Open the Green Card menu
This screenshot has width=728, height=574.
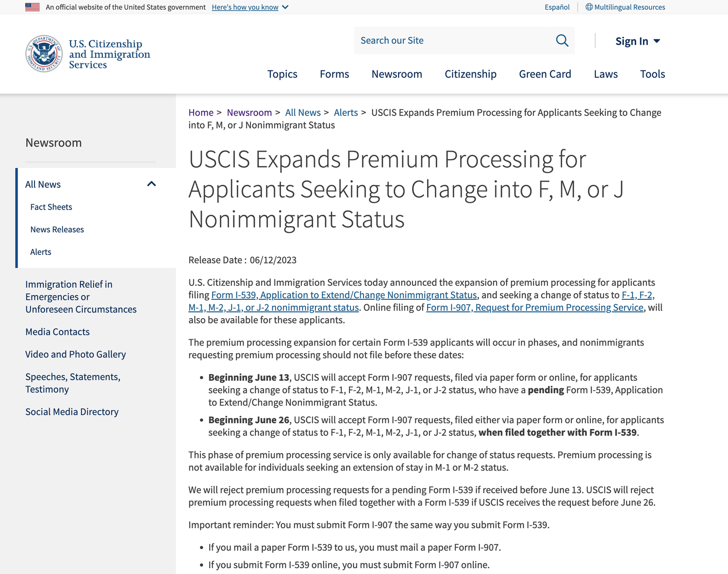545,74
